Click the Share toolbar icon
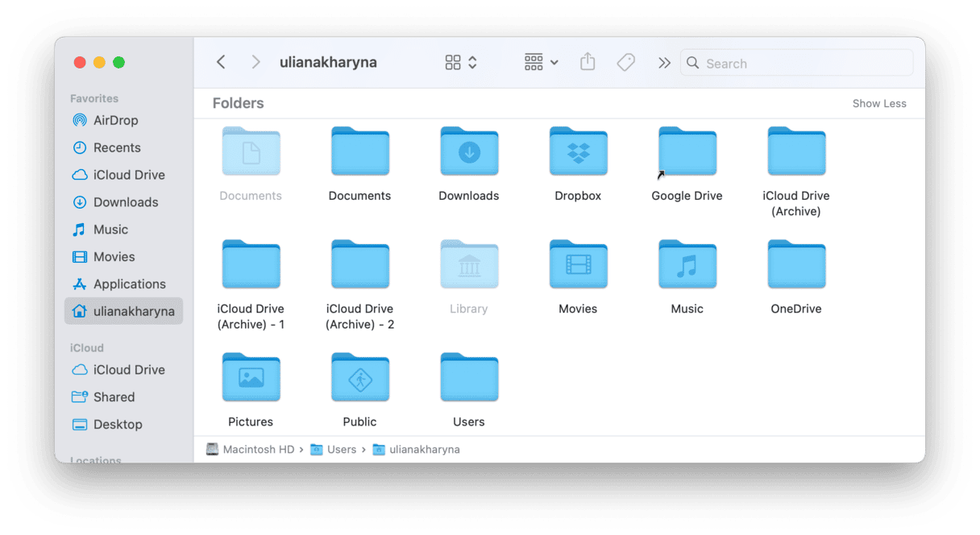Viewport: 980px width, 535px height. 588,62
